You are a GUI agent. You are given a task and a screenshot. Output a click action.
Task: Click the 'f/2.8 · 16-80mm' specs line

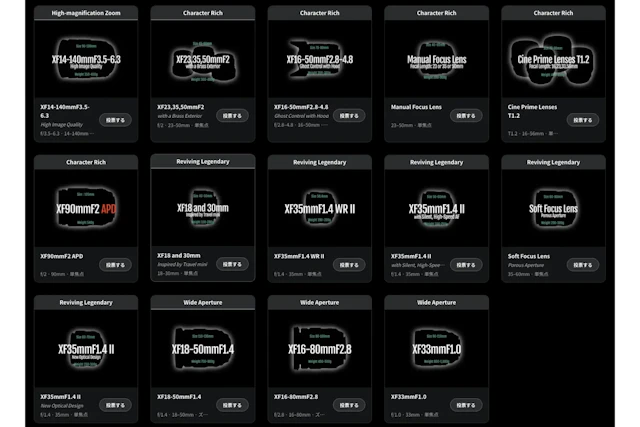pyautogui.click(x=299, y=415)
